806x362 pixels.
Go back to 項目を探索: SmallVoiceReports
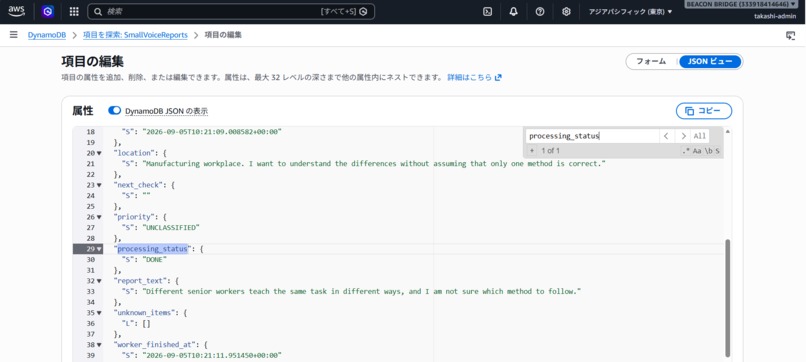point(135,35)
